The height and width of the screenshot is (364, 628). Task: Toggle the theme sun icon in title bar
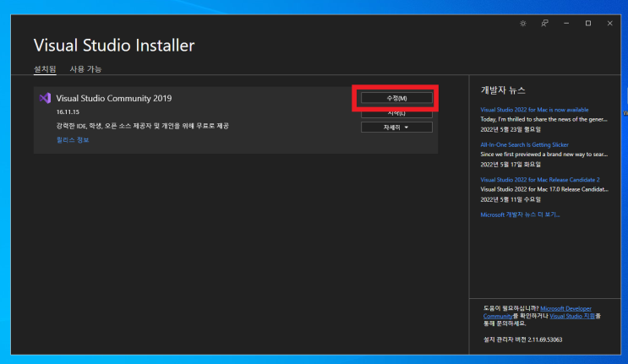[x=522, y=24]
